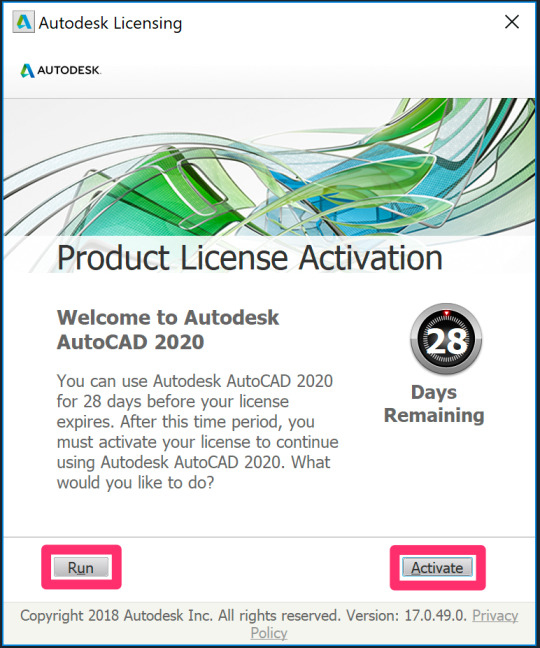Click the 'You can use Autodesk AutoCAD' line
Viewport: 540px width, 648px height.
194,381
